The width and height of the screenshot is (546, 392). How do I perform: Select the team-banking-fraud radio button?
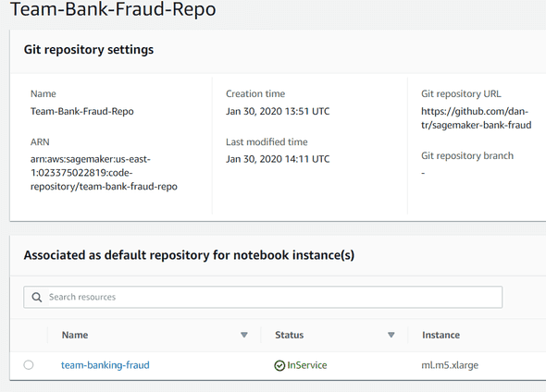coord(29,365)
